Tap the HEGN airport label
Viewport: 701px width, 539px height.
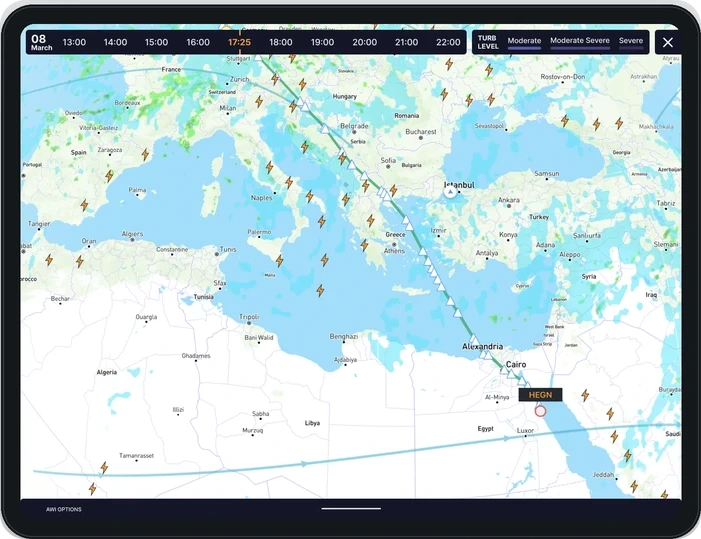coord(540,395)
